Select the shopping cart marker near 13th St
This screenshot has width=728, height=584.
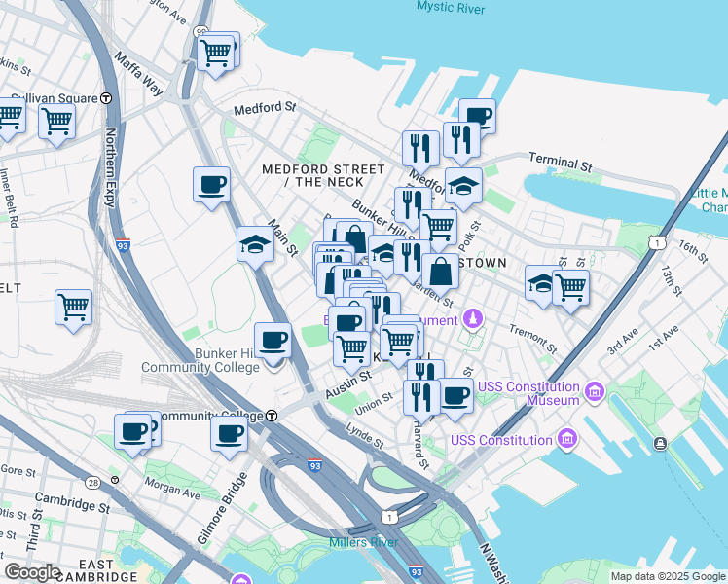click(571, 291)
